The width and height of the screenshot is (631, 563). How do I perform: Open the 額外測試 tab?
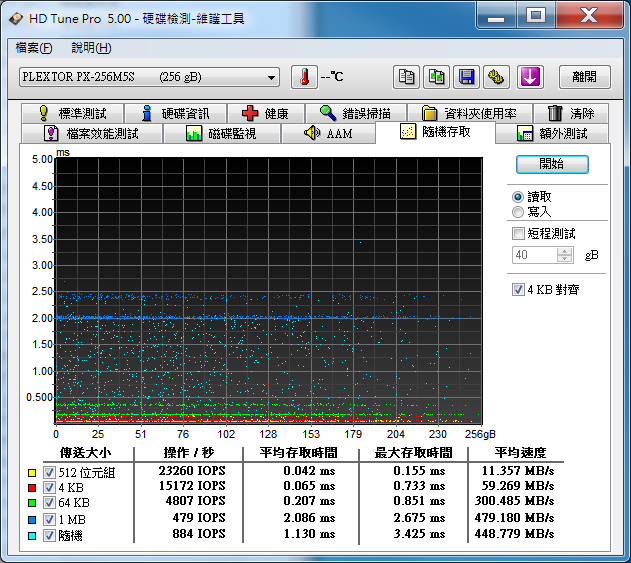[x=552, y=133]
